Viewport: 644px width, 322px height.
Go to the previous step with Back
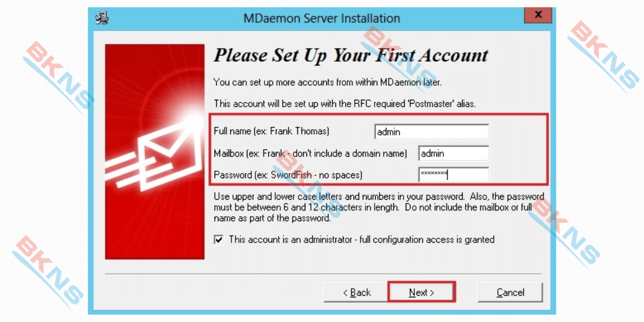[x=357, y=292]
